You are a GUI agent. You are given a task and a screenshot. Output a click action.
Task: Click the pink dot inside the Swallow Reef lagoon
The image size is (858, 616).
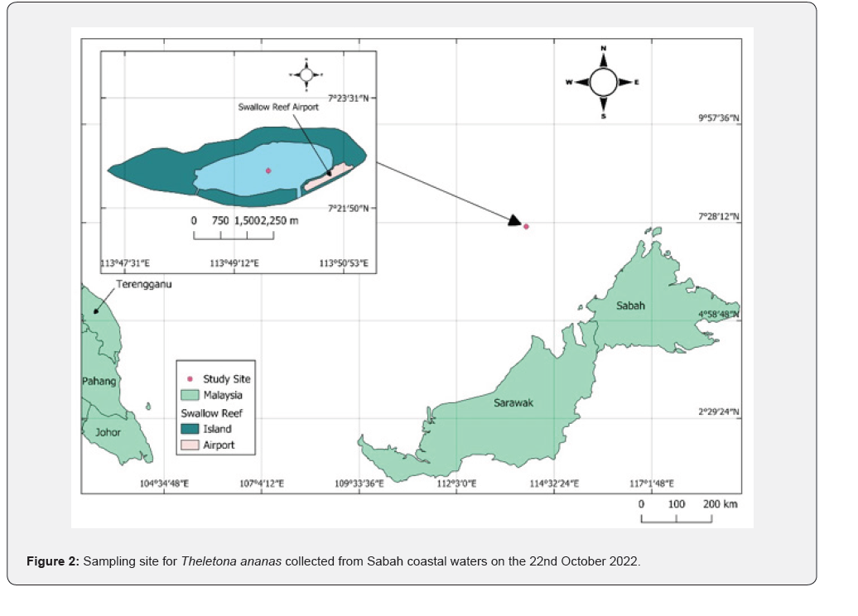(268, 171)
